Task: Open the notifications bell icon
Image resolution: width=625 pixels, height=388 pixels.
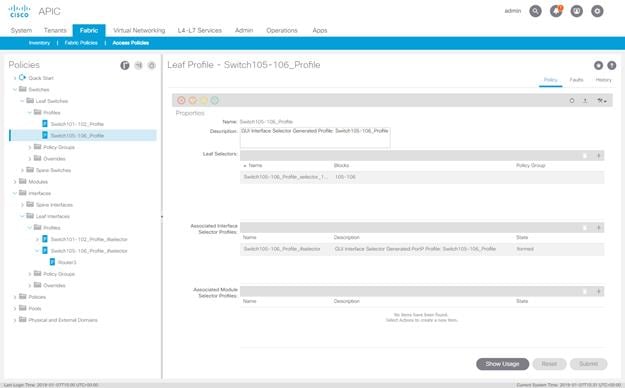Action: click(x=556, y=11)
